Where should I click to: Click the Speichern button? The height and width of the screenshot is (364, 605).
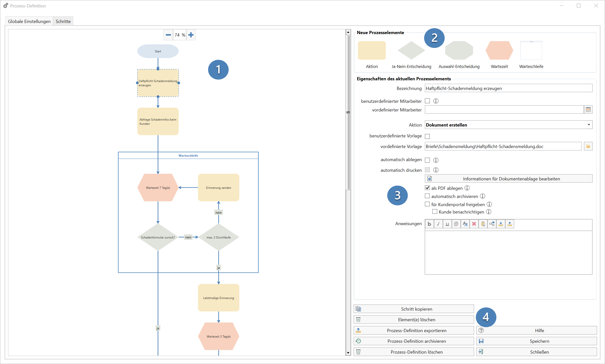[x=537, y=341]
